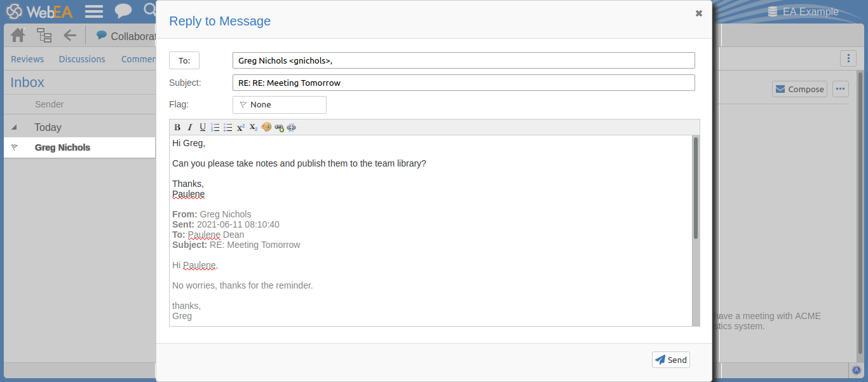Toggle italic formatting in editor toolbar
This screenshot has height=382, width=868.
189,127
